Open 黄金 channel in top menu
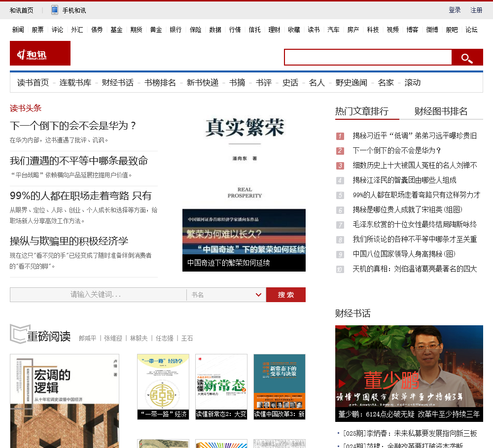Image resolution: width=493 pixels, height=448 pixels. (156, 30)
